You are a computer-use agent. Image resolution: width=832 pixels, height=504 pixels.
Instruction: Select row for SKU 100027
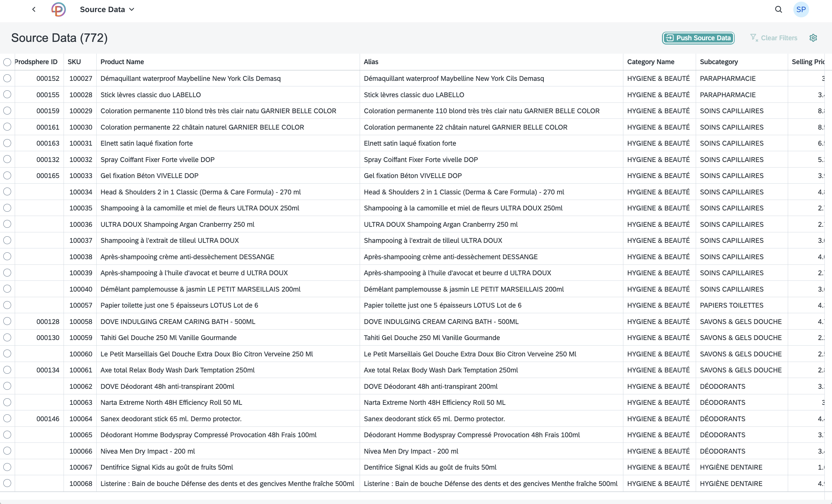[7, 78]
